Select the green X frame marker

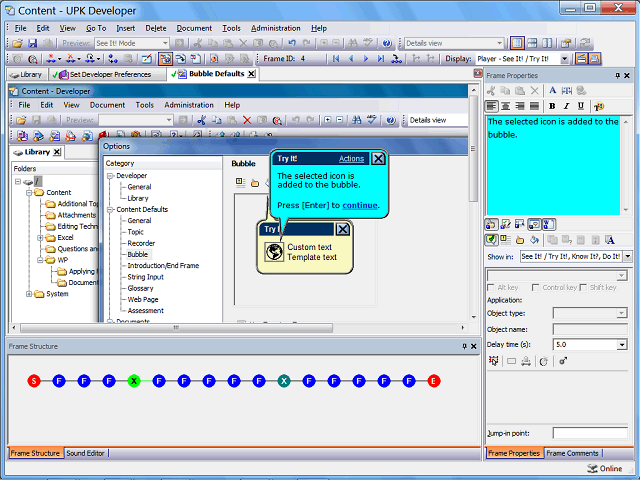(x=134, y=381)
